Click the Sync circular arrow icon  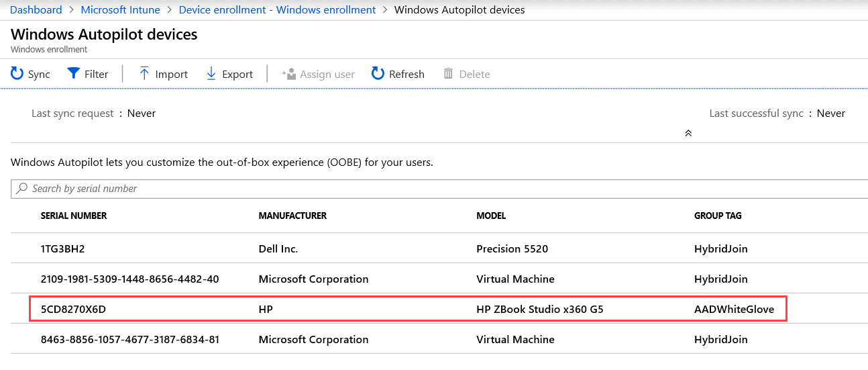pyautogui.click(x=17, y=73)
